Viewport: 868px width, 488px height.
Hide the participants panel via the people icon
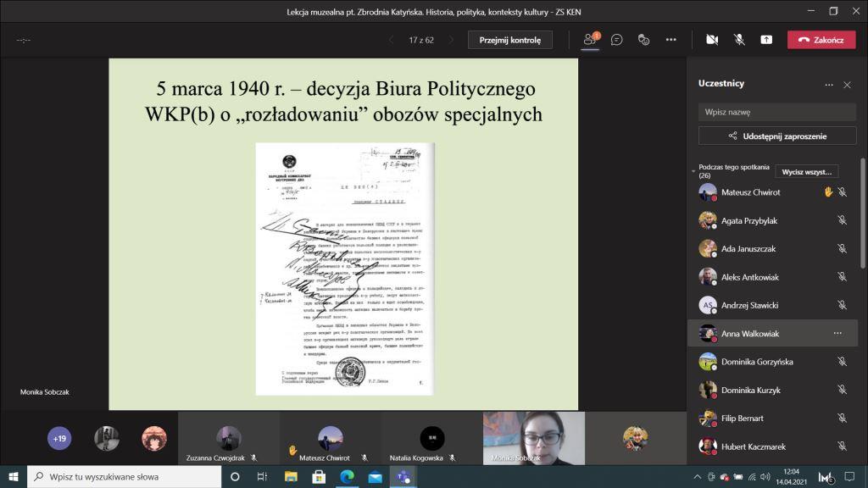(590, 40)
